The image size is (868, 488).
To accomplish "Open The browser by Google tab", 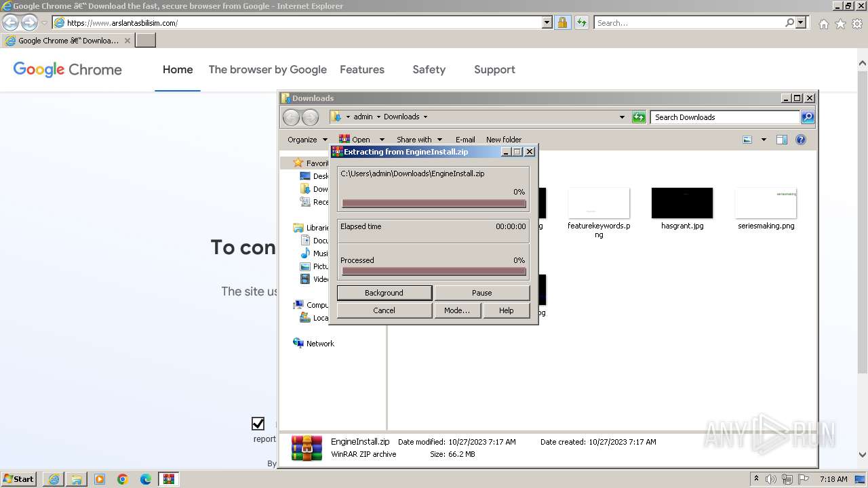I will [x=268, y=70].
